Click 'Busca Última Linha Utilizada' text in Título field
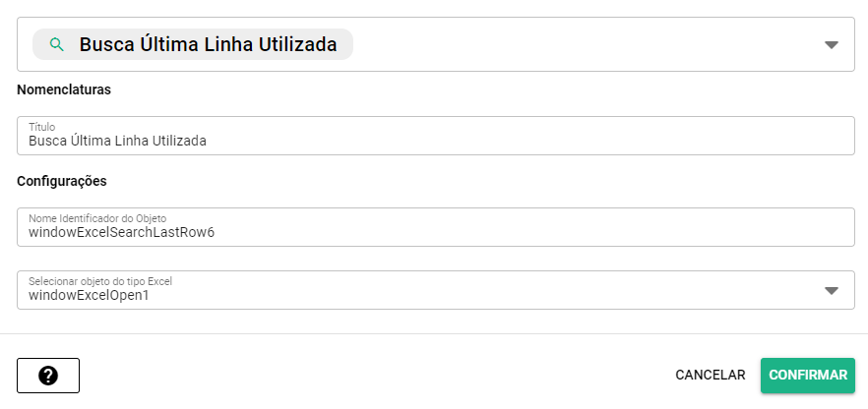This screenshot has height=409, width=868. click(x=117, y=142)
